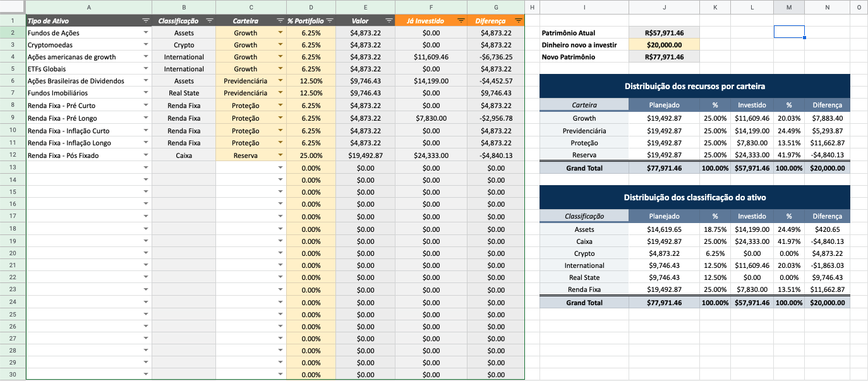Click "Distribuição dos classificação do ativo" title
Viewport: 868px width, 381px height.
(695, 197)
